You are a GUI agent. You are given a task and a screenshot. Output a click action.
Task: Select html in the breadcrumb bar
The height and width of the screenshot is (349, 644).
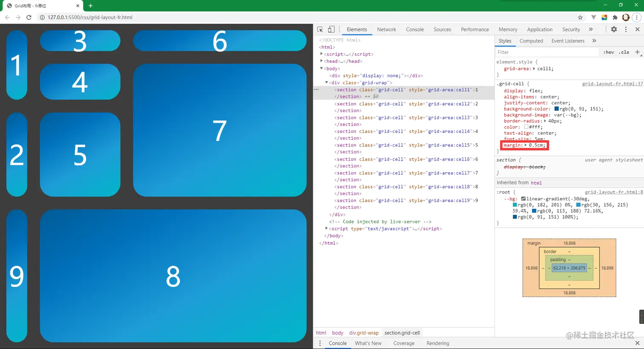[321, 333]
